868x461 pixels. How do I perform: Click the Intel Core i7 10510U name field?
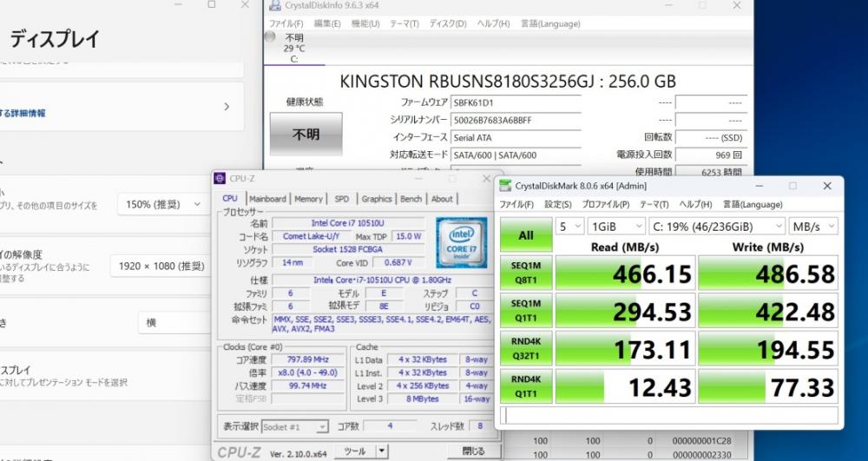point(348,223)
